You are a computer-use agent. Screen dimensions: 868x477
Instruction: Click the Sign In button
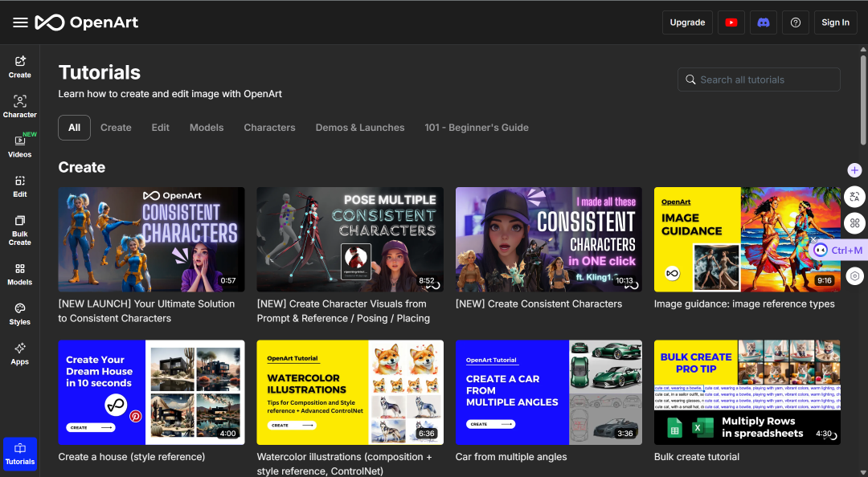pos(835,22)
